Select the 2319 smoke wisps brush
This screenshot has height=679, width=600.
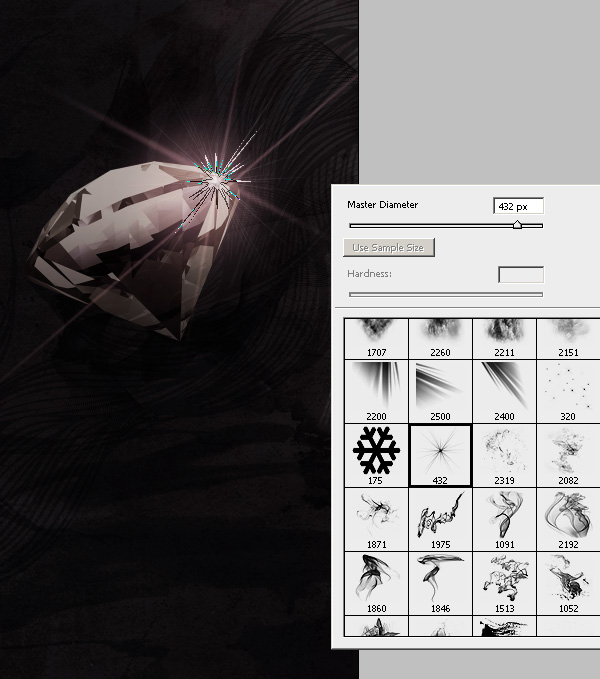pyautogui.click(x=504, y=456)
